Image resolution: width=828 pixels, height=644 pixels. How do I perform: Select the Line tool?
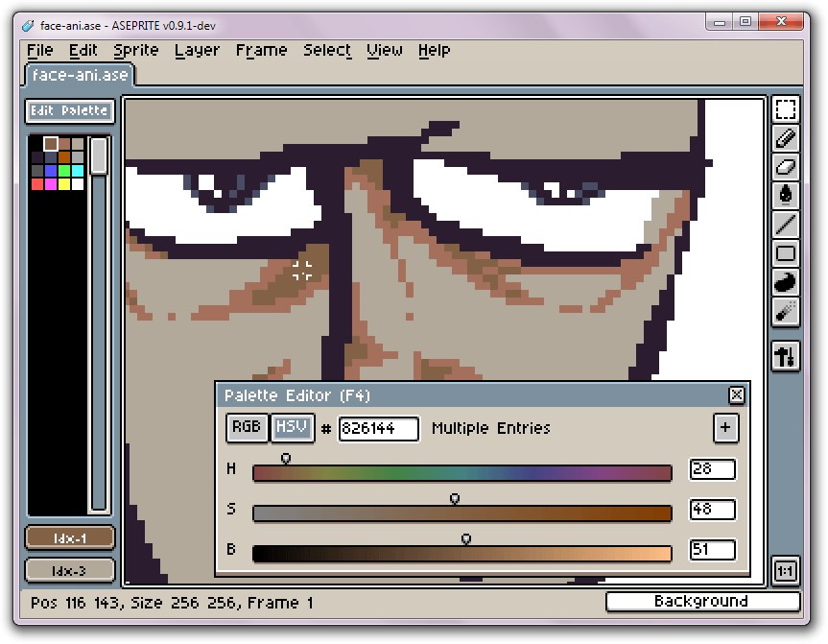pyautogui.click(x=786, y=225)
